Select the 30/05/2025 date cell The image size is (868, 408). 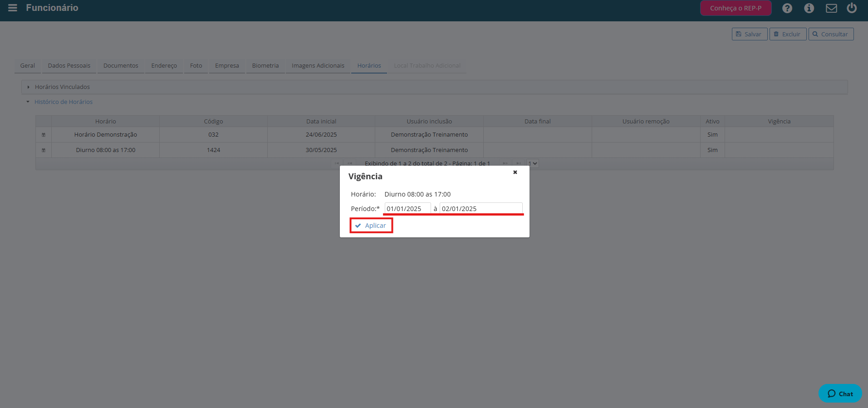coord(321,150)
